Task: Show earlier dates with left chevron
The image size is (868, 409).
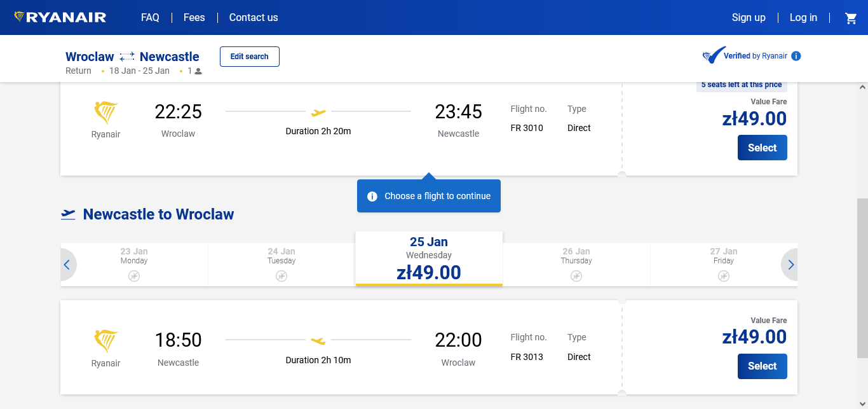Action: click(x=67, y=265)
